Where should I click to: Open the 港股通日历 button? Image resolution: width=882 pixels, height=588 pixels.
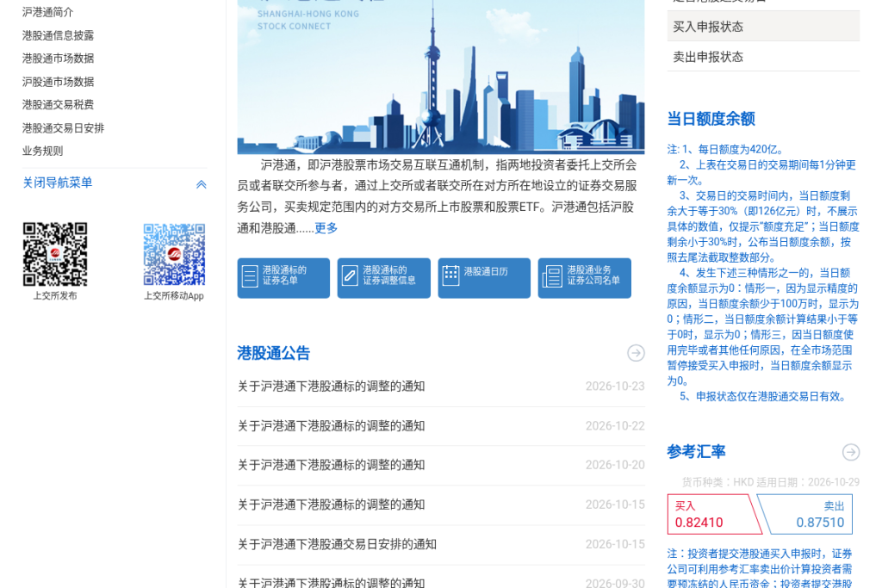tap(484, 278)
